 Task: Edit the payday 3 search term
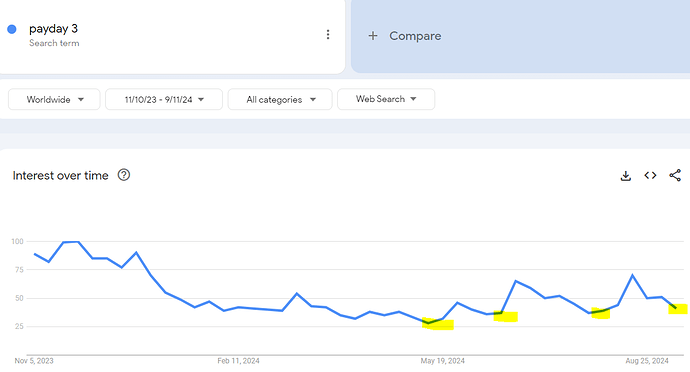53,29
